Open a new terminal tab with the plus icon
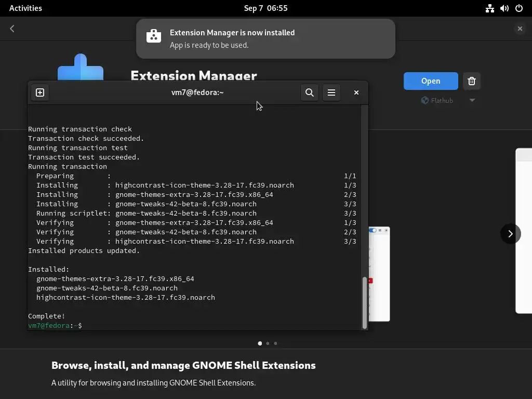 pos(40,92)
